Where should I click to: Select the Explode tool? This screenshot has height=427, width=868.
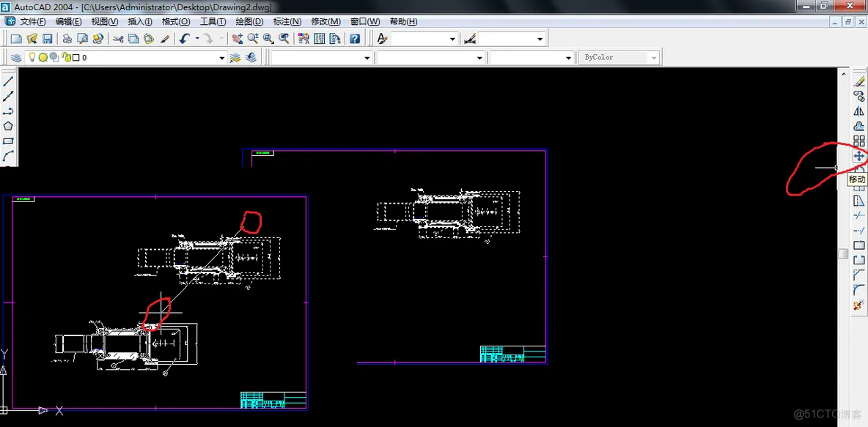point(859,305)
